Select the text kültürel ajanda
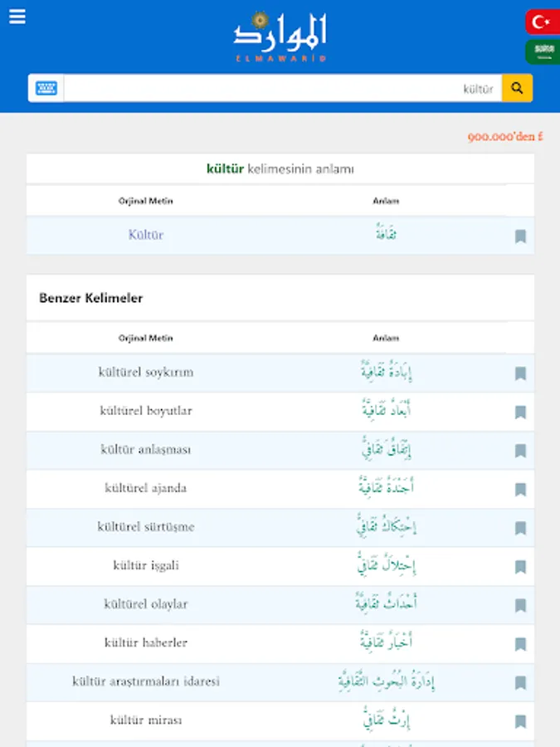 tap(146, 488)
